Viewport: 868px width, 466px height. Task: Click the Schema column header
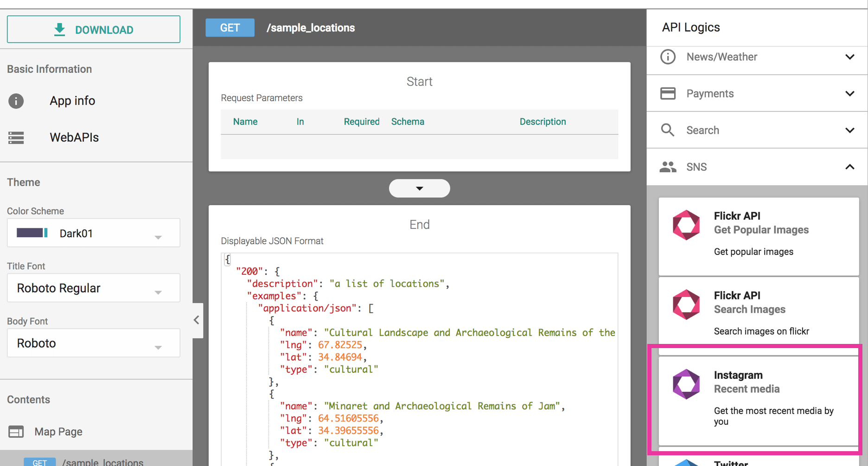click(x=408, y=122)
